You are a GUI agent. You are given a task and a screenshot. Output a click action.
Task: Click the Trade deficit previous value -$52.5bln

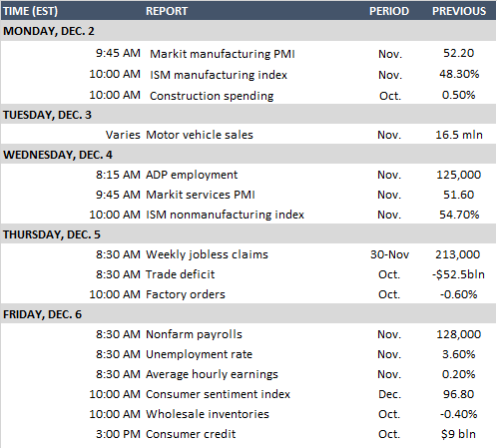click(458, 274)
